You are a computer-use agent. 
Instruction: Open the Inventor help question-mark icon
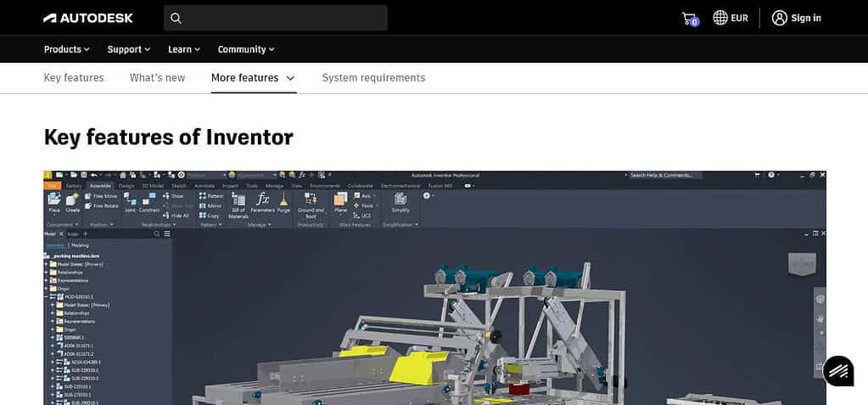click(771, 175)
